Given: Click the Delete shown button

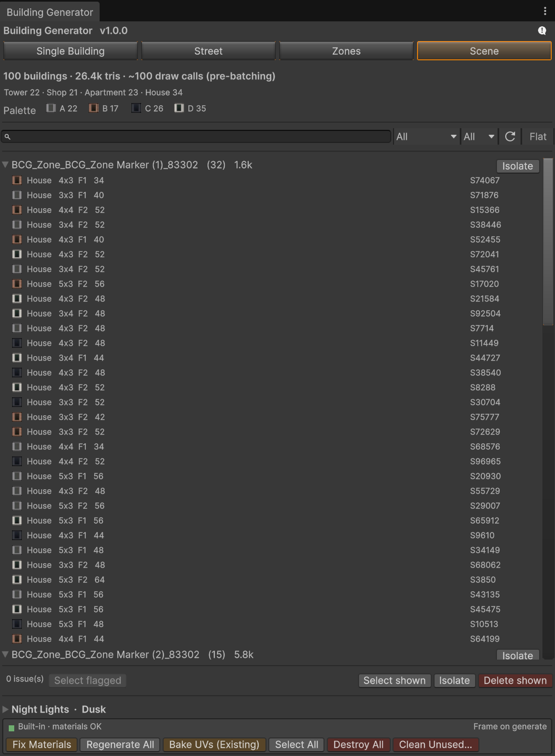Looking at the screenshot, I should point(515,680).
